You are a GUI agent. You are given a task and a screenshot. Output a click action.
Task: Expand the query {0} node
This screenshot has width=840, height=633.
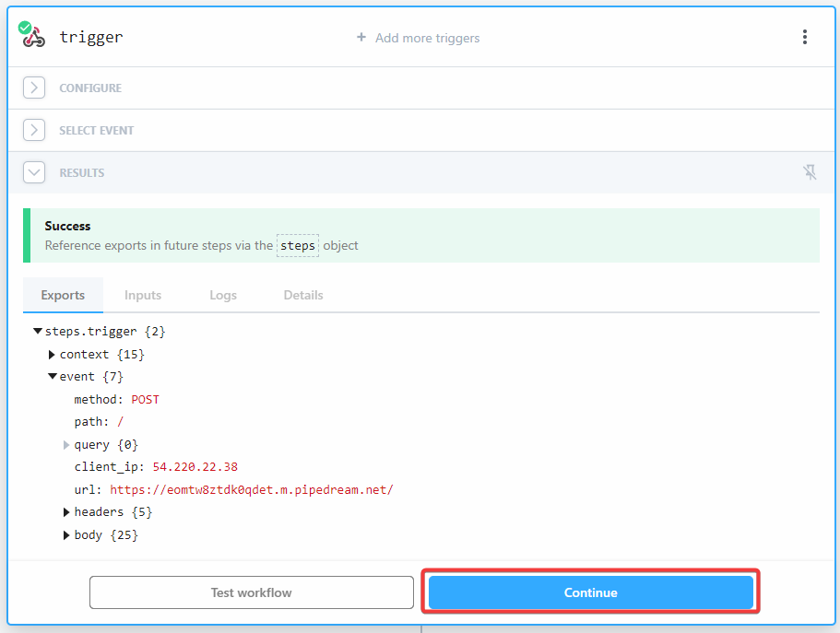tap(66, 445)
